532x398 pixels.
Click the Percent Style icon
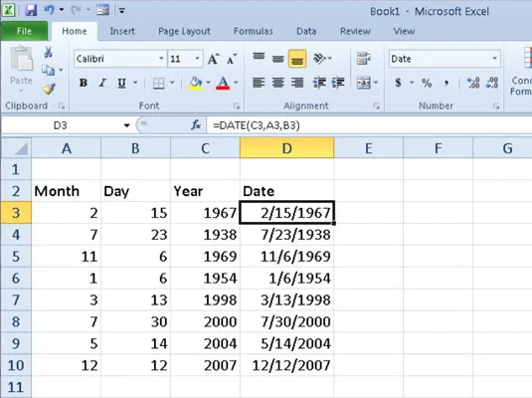[427, 83]
